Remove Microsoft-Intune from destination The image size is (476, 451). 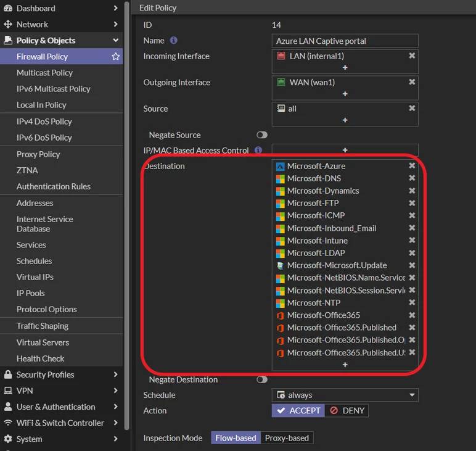coord(412,240)
